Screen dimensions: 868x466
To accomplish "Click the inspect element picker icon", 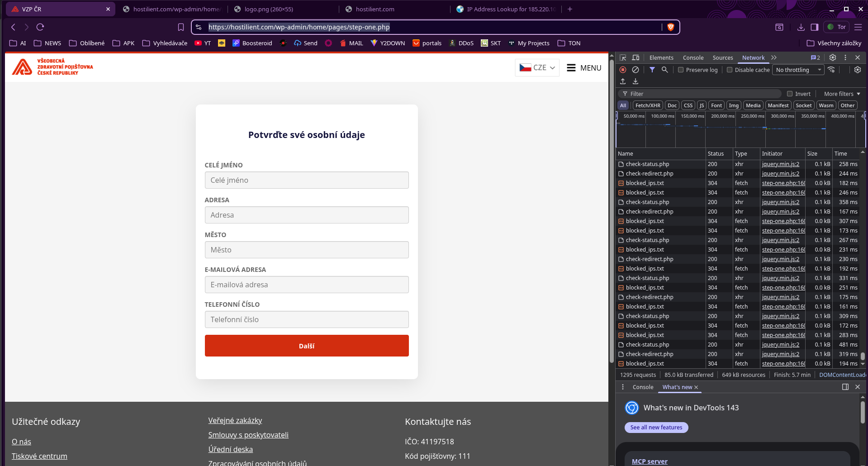I will click(623, 57).
